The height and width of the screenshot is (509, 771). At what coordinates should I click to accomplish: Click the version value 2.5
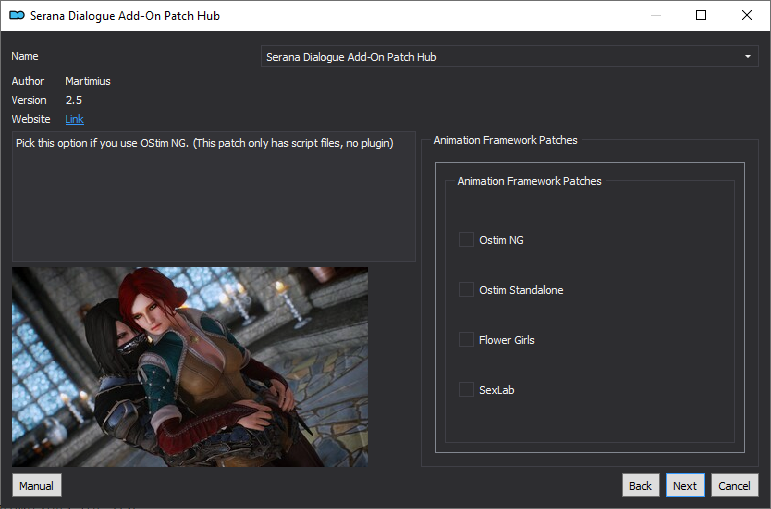pyautogui.click(x=74, y=100)
